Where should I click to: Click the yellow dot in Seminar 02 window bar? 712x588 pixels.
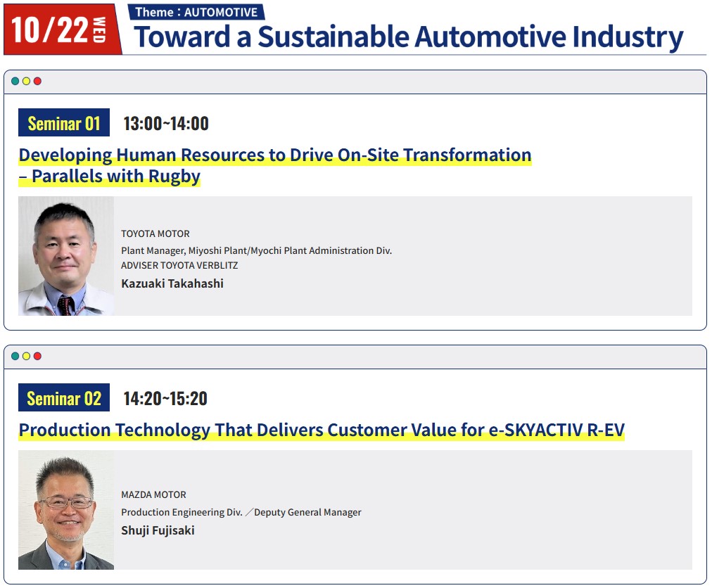tap(26, 356)
